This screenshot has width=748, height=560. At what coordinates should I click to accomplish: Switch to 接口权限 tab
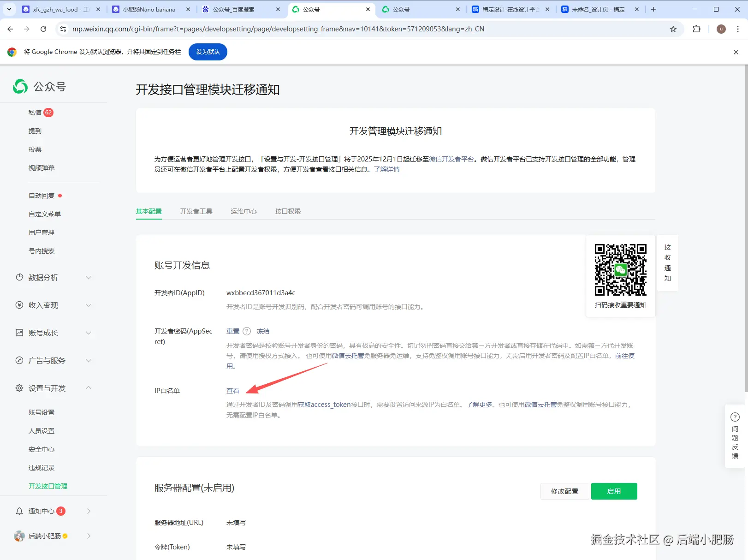click(x=288, y=211)
